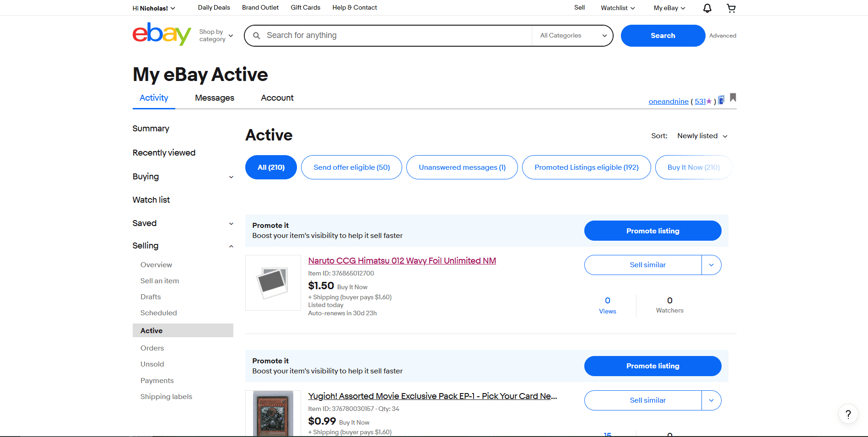This screenshot has height=437, width=868.
Task: Click the Promote listing button
Action: coord(652,231)
